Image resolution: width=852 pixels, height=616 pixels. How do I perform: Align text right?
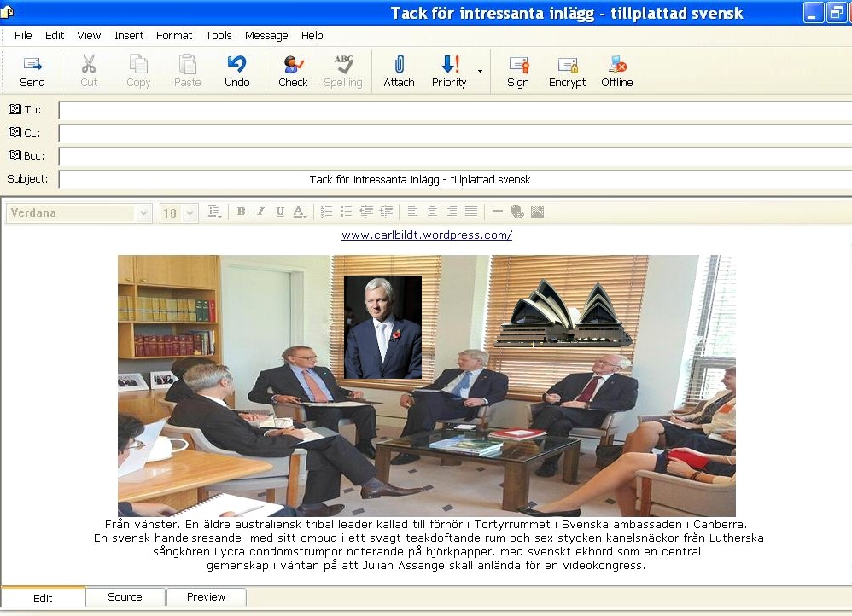pyautogui.click(x=452, y=212)
